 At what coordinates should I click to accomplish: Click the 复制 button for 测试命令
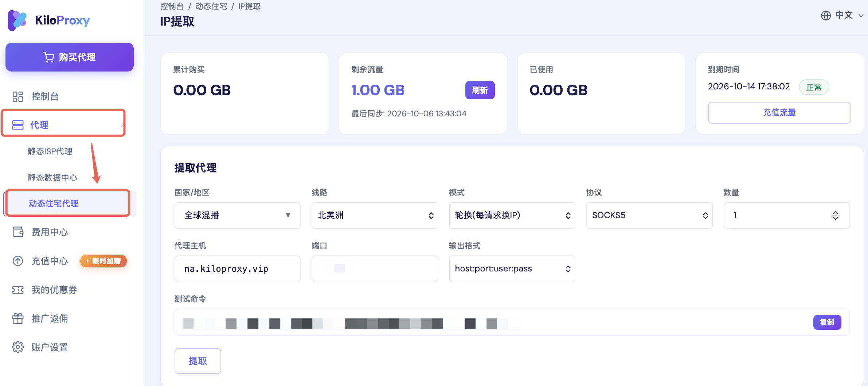pos(827,322)
